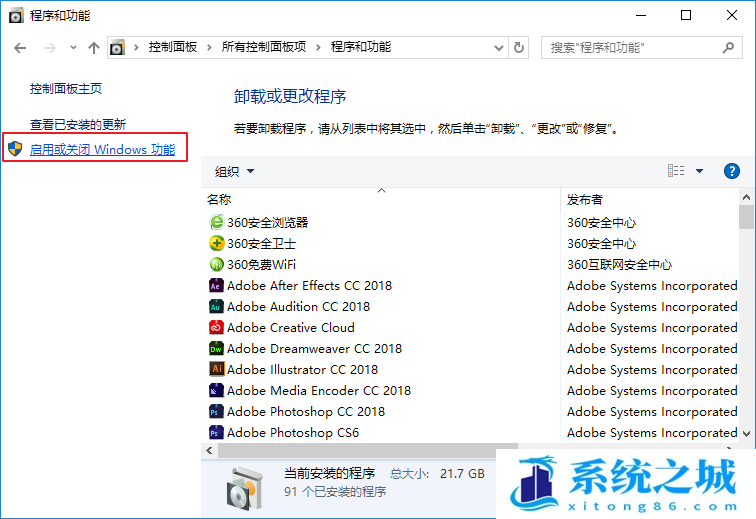Click the address bar control panel icon

point(117,48)
